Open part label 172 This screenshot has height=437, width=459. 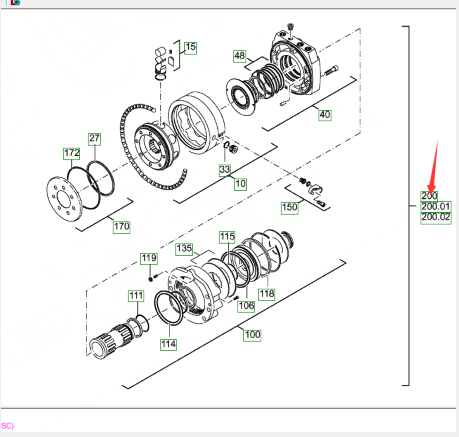(72, 154)
